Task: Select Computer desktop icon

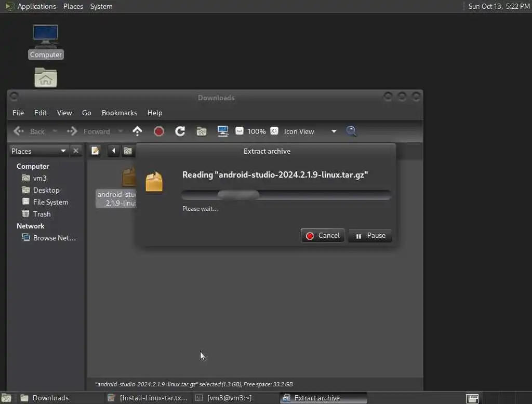Action: (x=46, y=42)
